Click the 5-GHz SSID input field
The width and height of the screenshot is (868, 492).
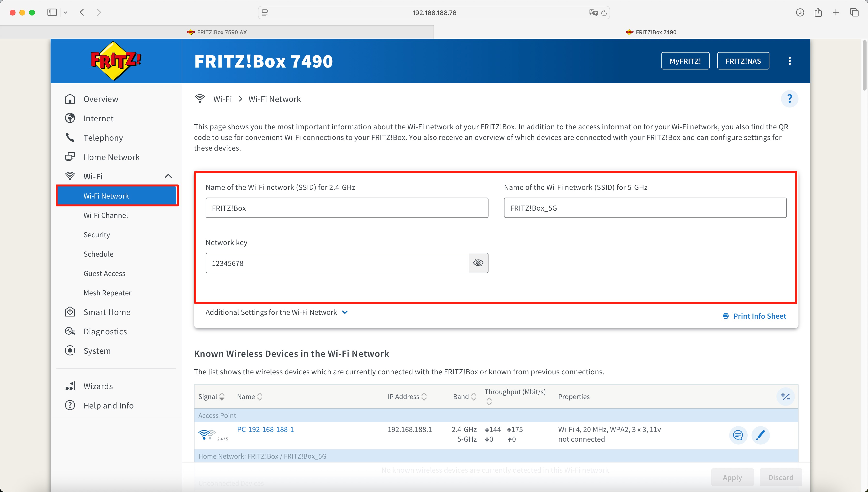coord(645,208)
